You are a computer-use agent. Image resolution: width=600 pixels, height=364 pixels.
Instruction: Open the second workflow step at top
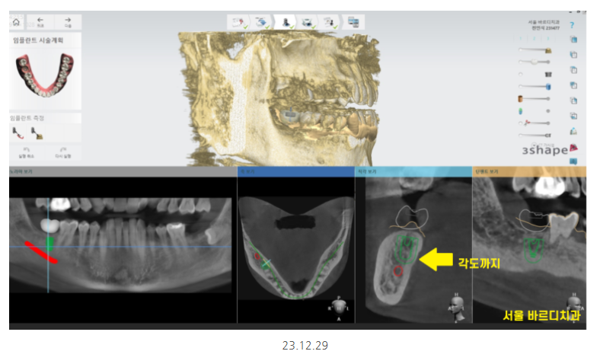(x=261, y=22)
